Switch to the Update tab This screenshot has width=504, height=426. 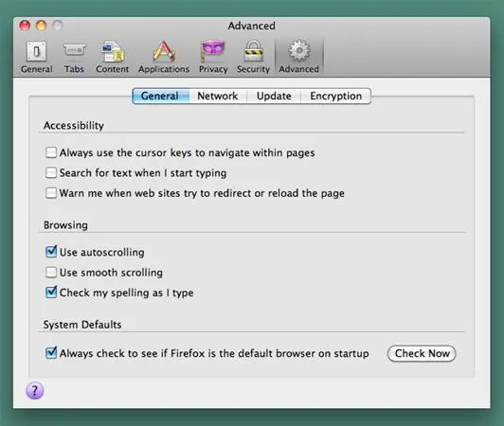tap(274, 96)
